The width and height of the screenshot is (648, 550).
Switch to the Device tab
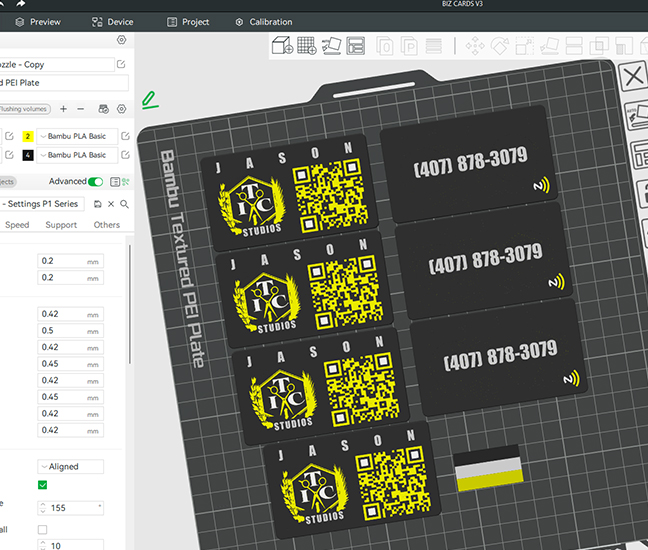tap(112, 22)
